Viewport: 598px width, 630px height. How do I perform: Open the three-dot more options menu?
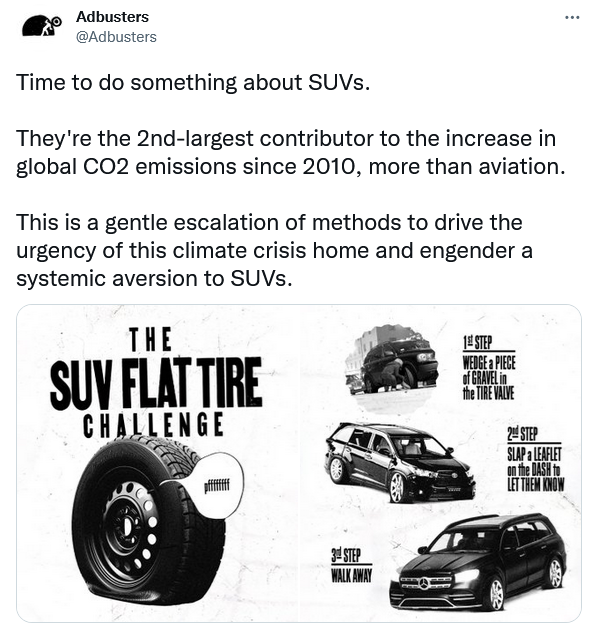[x=572, y=18]
